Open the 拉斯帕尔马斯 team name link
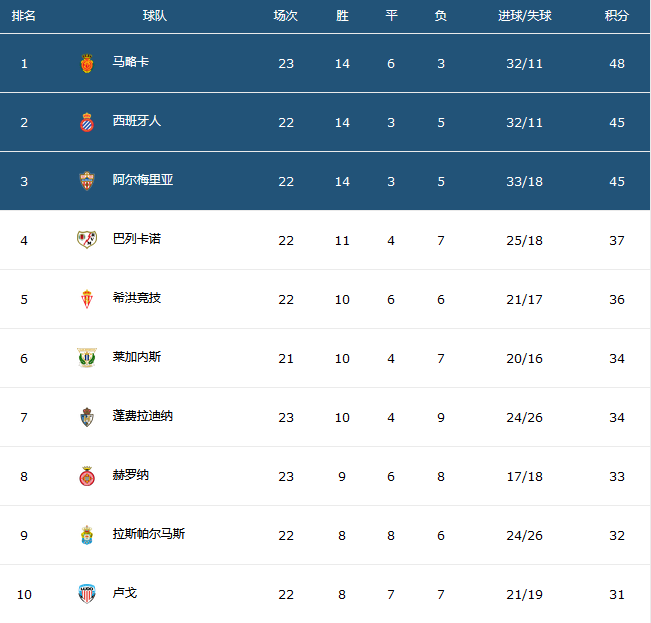Image resolution: width=651 pixels, height=623 pixels. point(149,533)
